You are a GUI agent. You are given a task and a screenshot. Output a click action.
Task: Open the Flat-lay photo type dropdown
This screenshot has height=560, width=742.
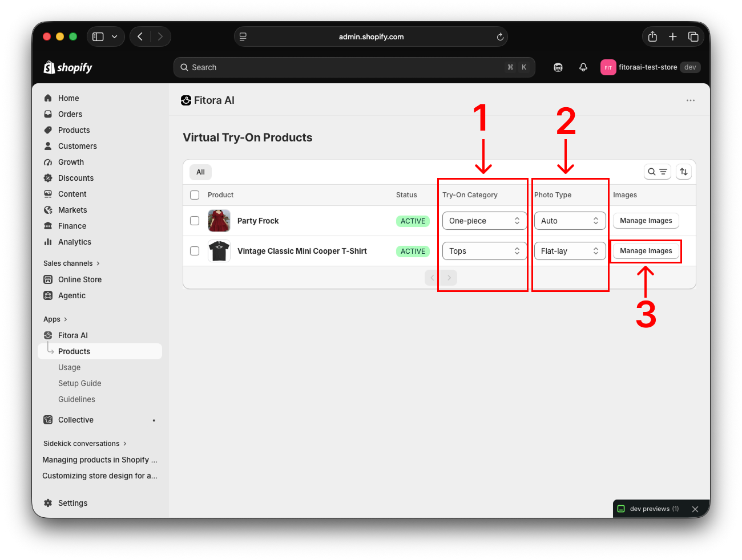[570, 251]
